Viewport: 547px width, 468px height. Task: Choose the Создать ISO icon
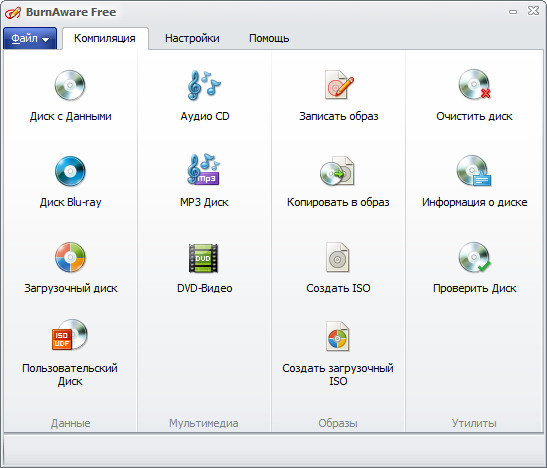pos(338,257)
